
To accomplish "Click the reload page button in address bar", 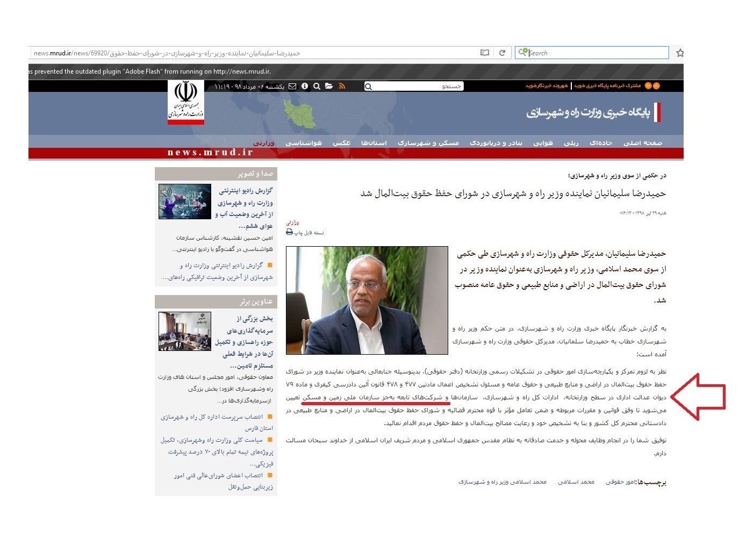I will coord(502,53).
